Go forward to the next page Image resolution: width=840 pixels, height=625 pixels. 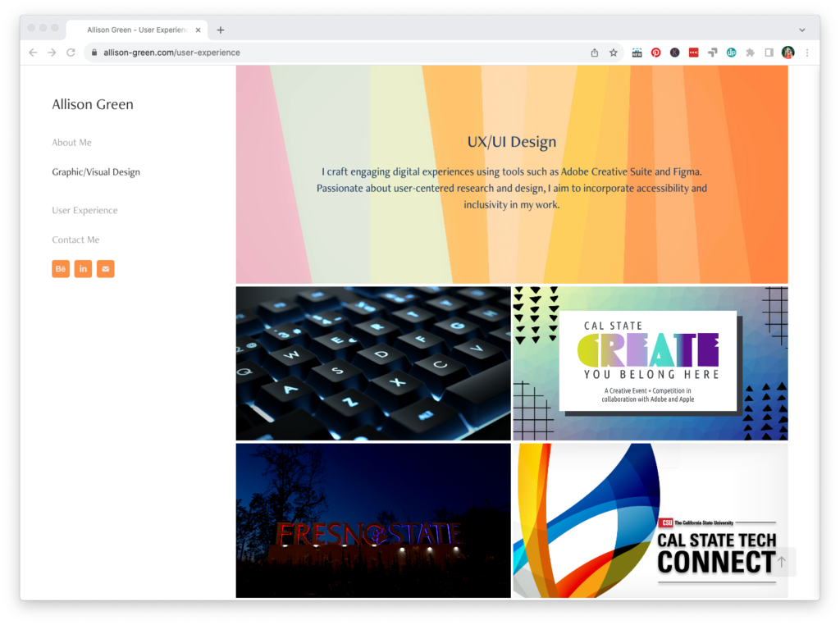click(52, 52)
